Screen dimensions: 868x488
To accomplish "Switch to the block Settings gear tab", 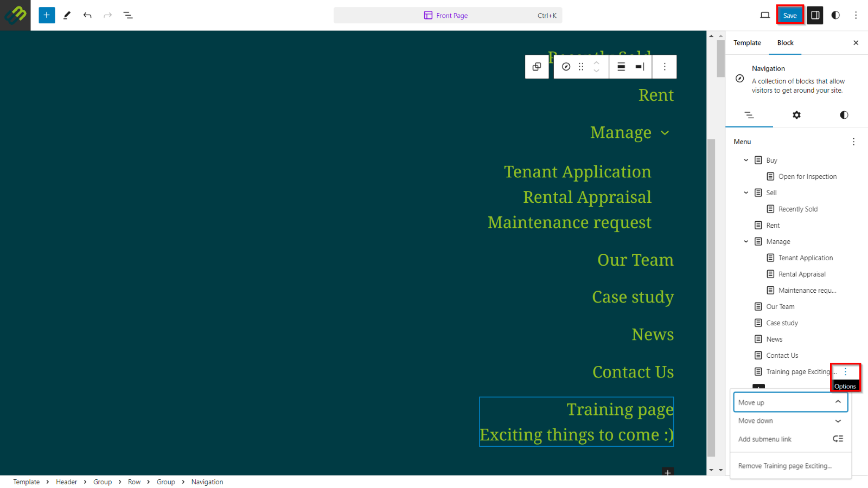I will pos(796,115).
